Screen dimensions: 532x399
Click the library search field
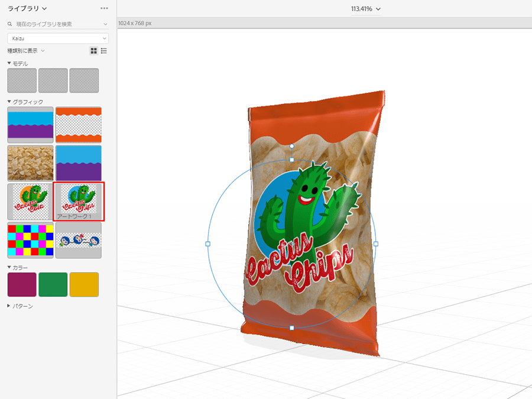point(58,24)
